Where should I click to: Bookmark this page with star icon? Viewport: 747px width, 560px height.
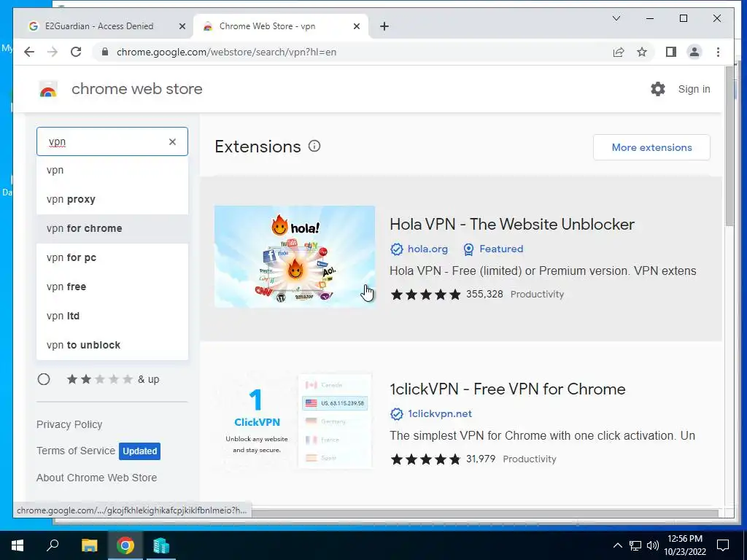tap(642, 52)
